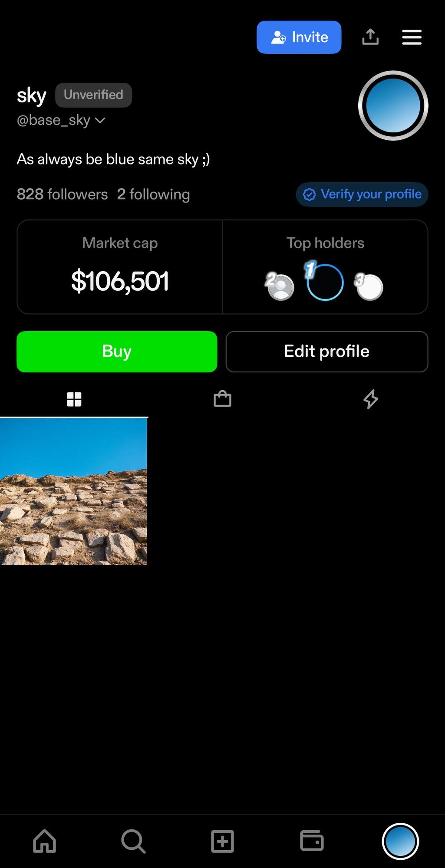The image size is (445, 868).
Task: Open the rocky hillside post thumbnail
Action: click(x=73, y=491)
